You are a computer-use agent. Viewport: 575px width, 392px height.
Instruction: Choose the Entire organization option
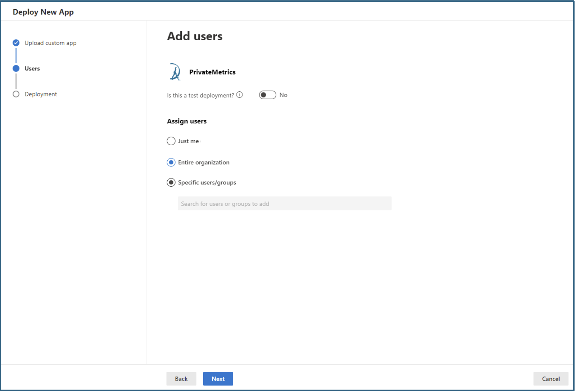171,163
